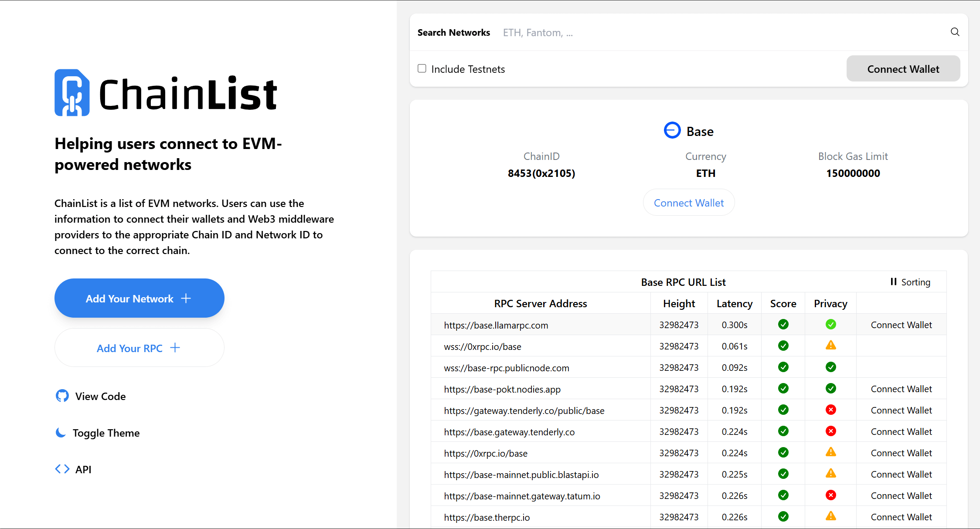Click the plus icon in Add Your Network
The height and width of the screenshot is (529, 980).
186,298
